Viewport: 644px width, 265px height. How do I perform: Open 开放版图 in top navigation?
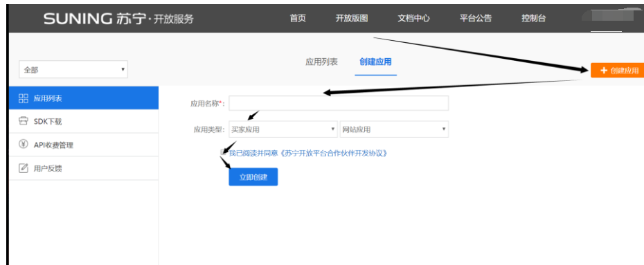point(352,18)
